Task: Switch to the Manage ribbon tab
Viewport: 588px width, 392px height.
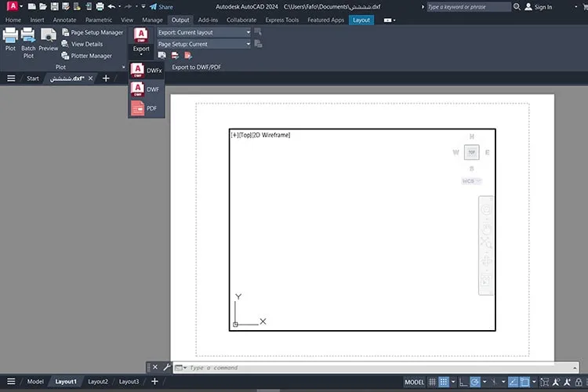Action: coord(152,20)
